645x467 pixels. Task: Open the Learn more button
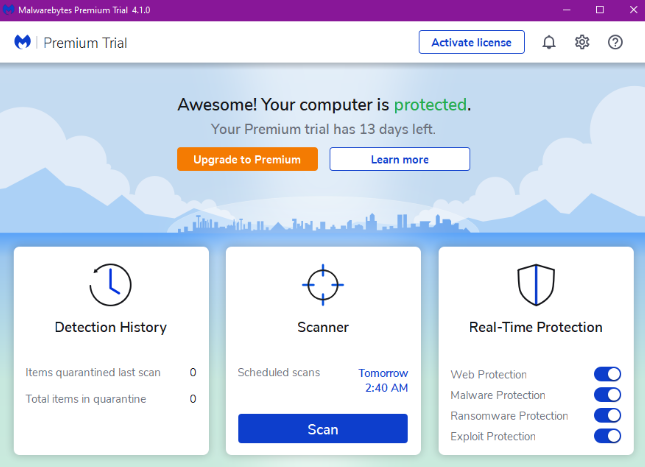(399, 159)
